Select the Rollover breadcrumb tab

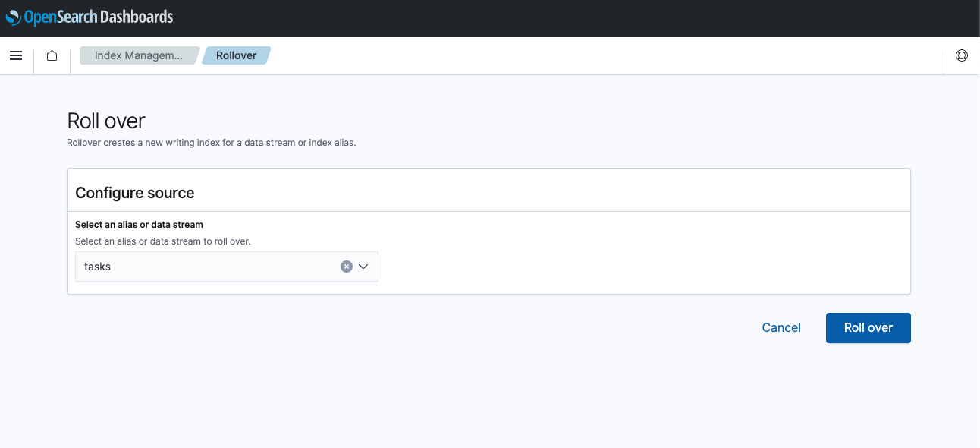236,55
